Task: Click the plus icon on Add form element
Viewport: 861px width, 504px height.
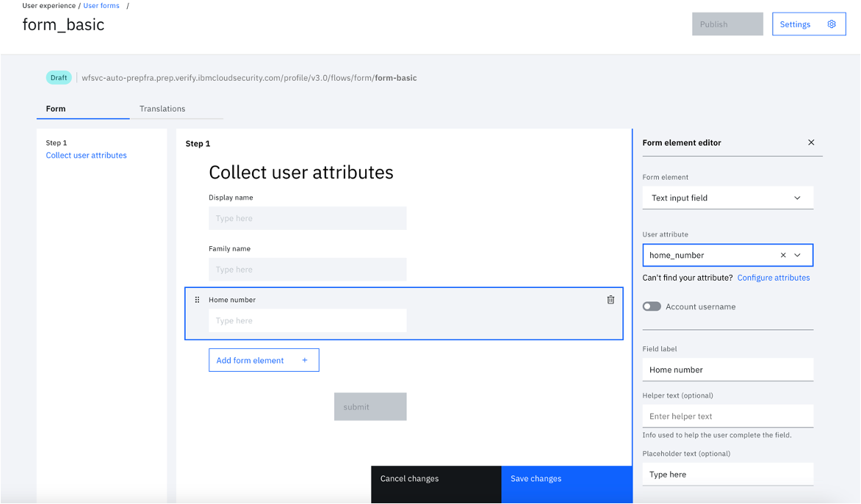Action: tap(305, 360)
